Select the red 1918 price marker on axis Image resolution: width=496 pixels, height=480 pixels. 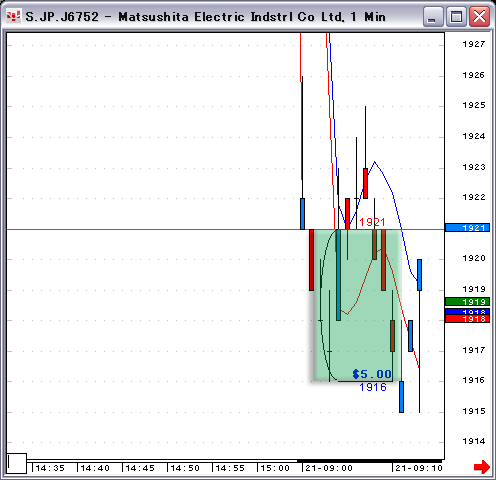click(468, 319)
